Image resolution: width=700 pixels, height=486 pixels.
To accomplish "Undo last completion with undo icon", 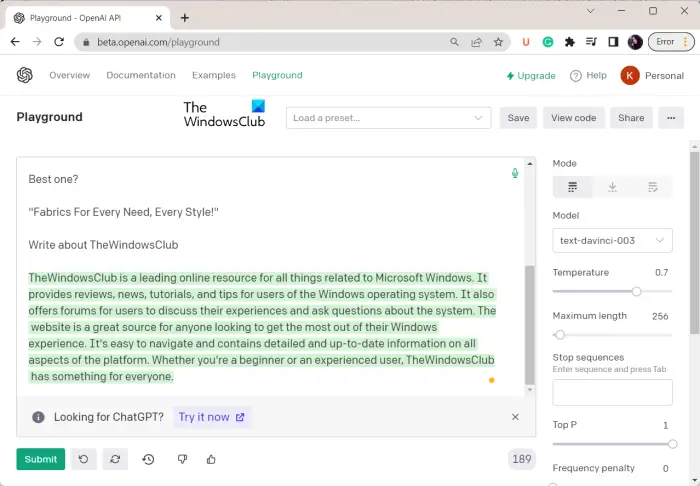I will 83,459.
